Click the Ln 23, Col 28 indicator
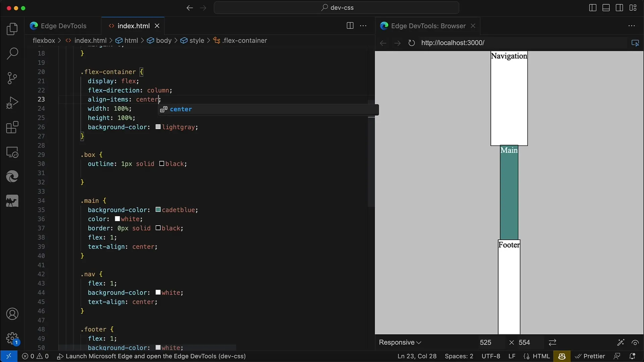This screenshot has width=644, height=362. pos(417,356)
